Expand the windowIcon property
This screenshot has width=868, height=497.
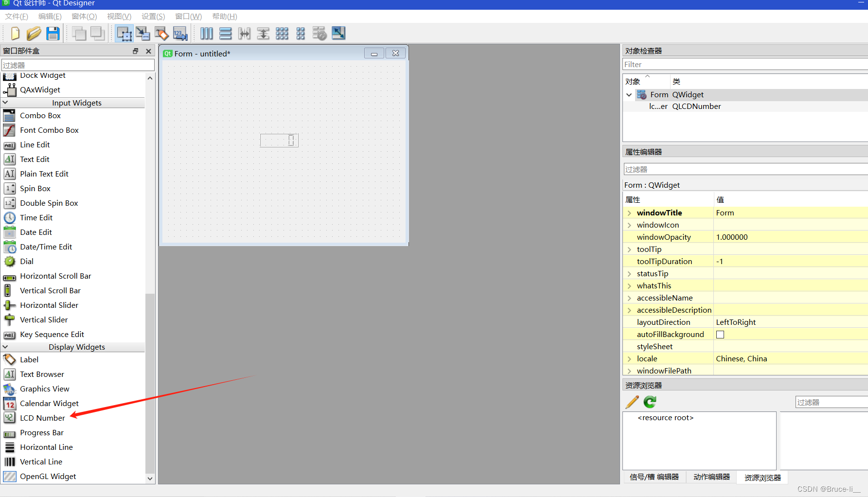[x=629, y=225]
